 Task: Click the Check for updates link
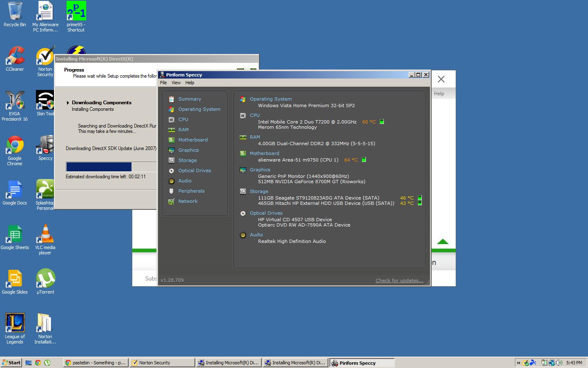point(399,280)
